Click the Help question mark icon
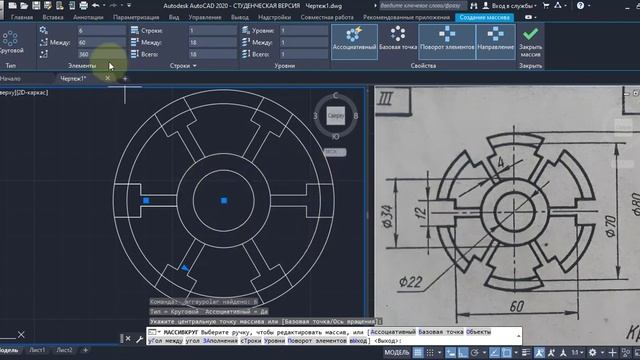The width and height of the screenshot is (640, 360). click(x=580, y=6)
